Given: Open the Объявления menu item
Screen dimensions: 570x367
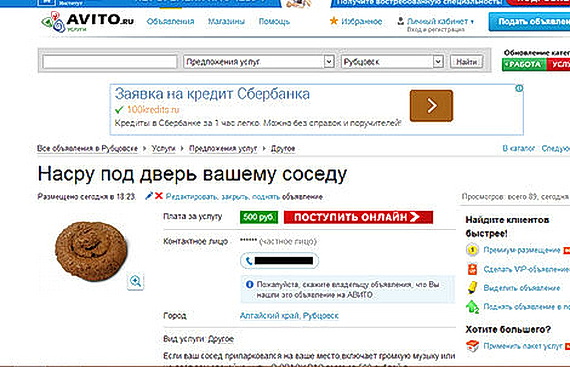Looking at the screenshot, I should pos(170,21).
